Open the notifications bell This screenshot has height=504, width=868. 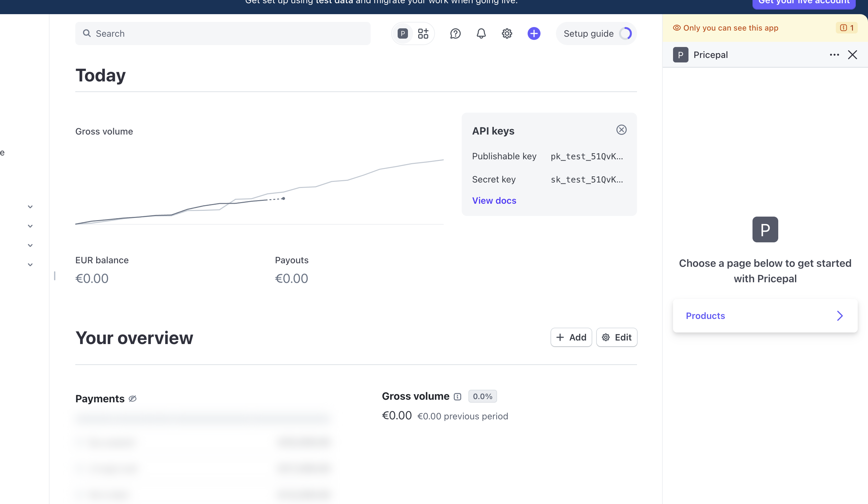pos(481,33)
